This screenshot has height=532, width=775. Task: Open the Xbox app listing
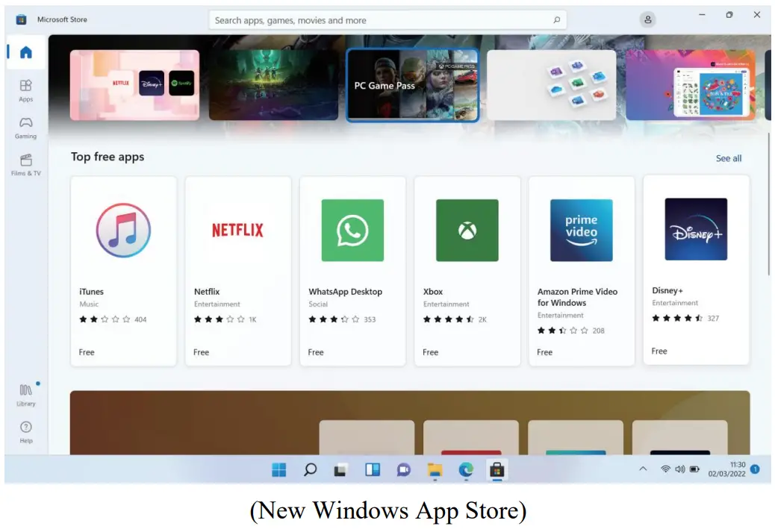coord(467,271)
